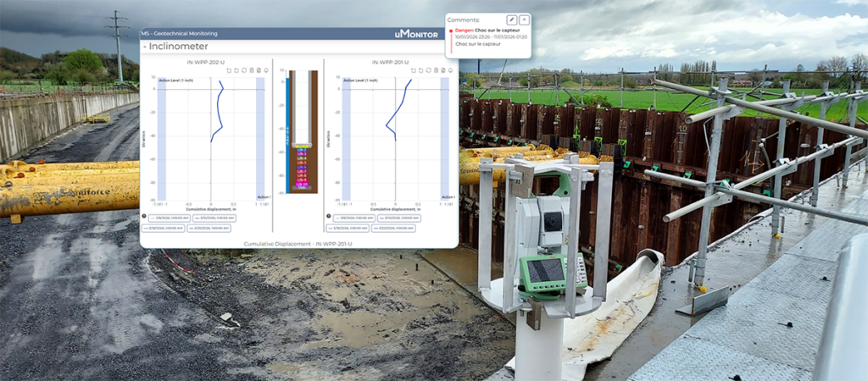
Task: Click the Cumulative Displacement - IN-WPP-201-U caption
Action: point(298,243)
